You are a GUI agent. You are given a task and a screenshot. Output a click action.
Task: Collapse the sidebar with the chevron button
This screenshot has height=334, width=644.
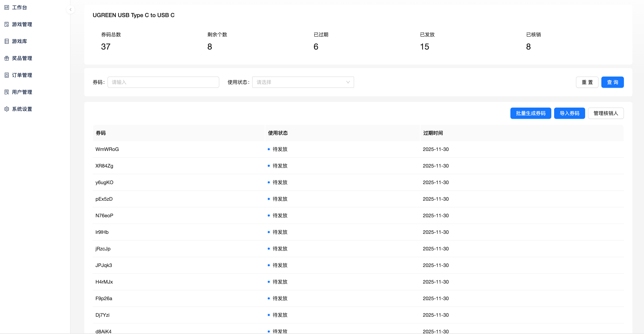pos(70,10)
